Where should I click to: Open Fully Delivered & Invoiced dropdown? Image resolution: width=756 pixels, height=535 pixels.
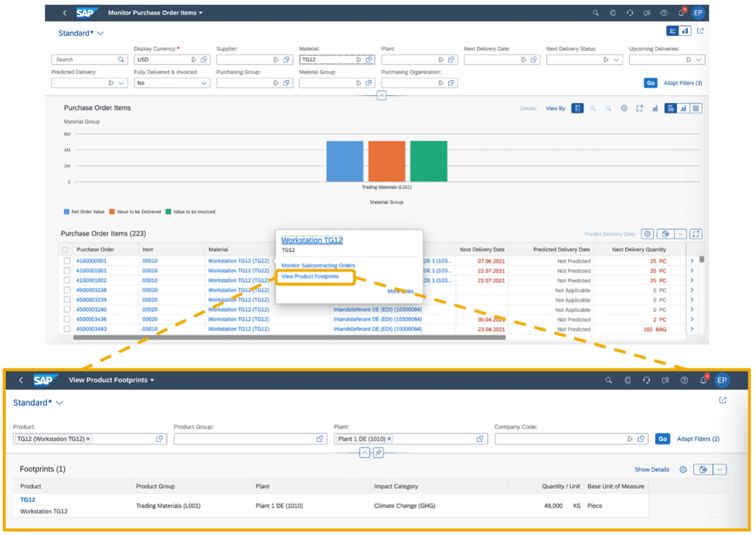172,83
